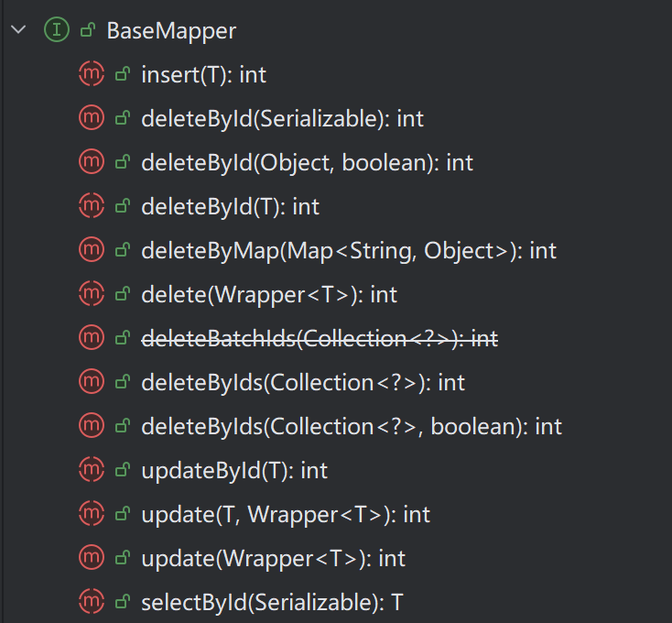This screenshot has height=623, width=672.
Task: Click visibility icon beside deleteByIds(Collection<?>, boolean)
Action: (122, 426)
